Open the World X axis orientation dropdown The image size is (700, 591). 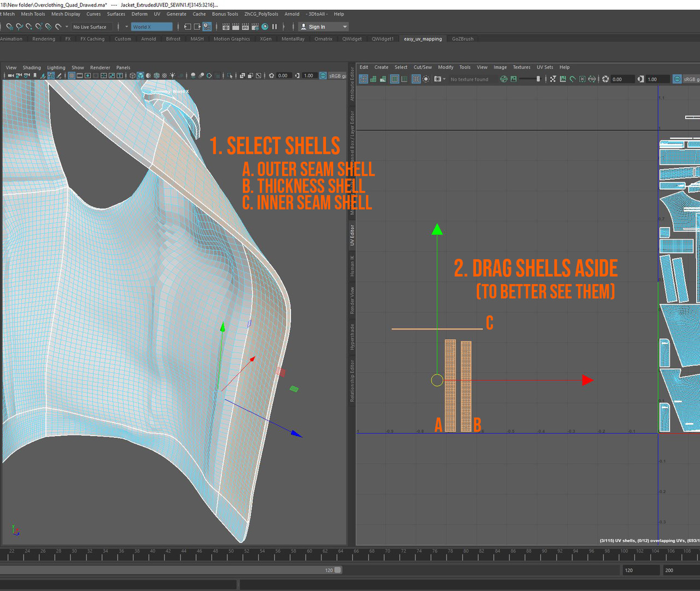[152, 26]
